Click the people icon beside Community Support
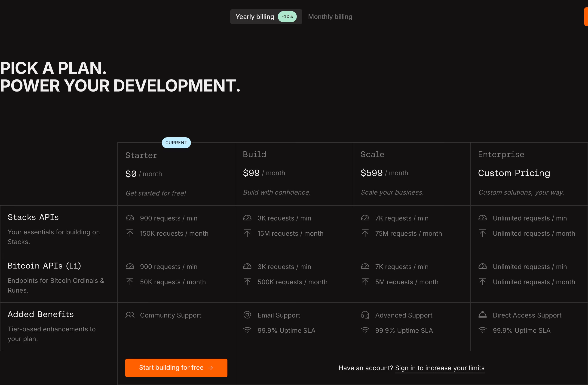Viewport: 588px width, 385px height. point(130,315)
